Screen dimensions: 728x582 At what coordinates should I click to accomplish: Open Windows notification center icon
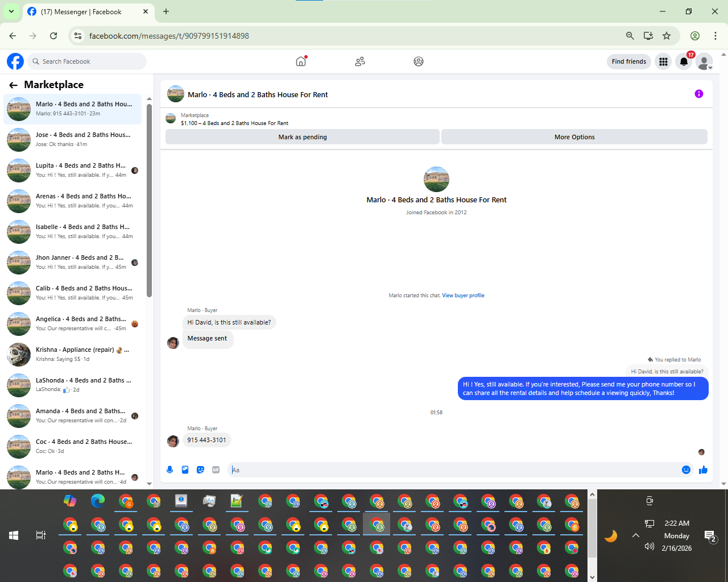[x=710, y=536]
